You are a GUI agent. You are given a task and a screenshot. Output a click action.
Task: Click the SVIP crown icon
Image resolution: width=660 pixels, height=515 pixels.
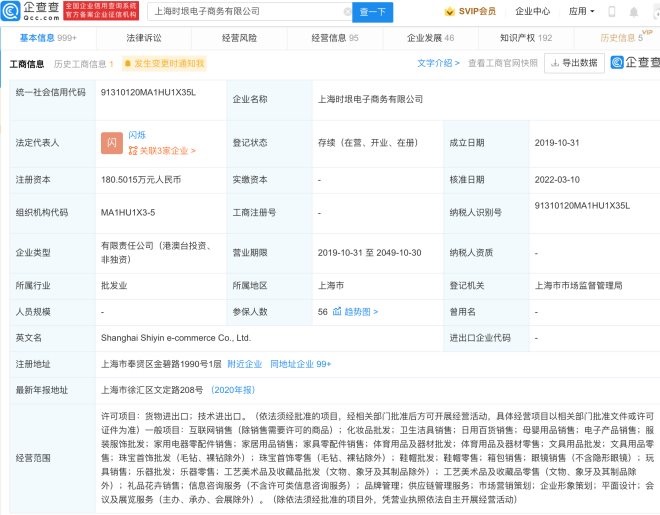448,12
